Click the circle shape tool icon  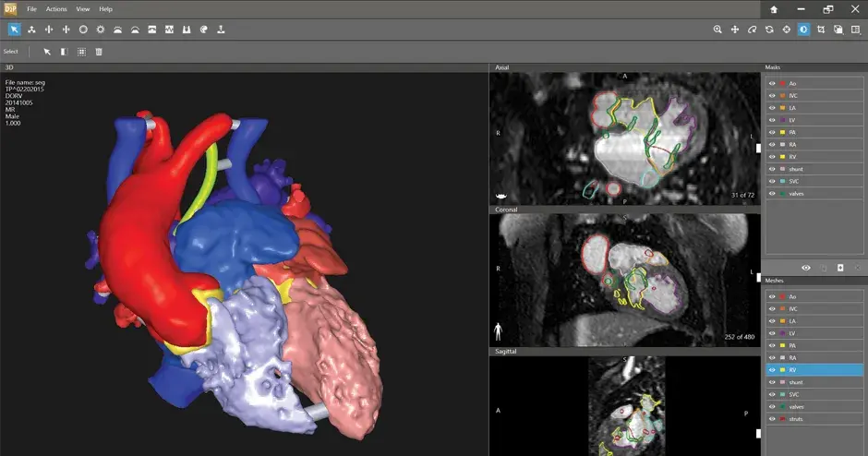[83, 30]
